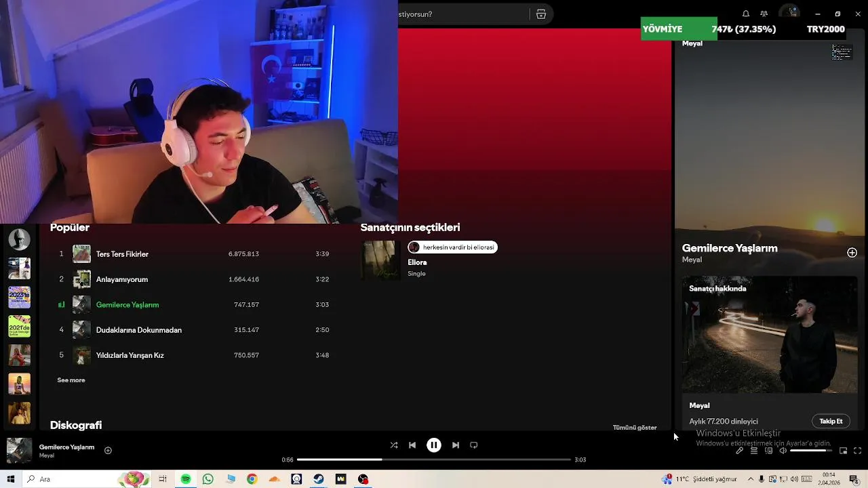Open the Friend Activity icon
This screenshot has height=488, width=868.
764,14
